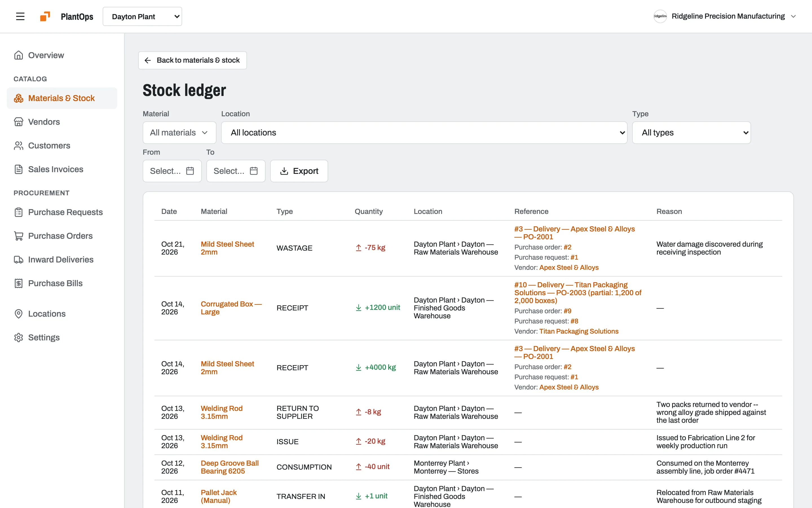Screen dimensions: 812x508
Task: Click the Customers people icon
Action: [x=18, y=145]
